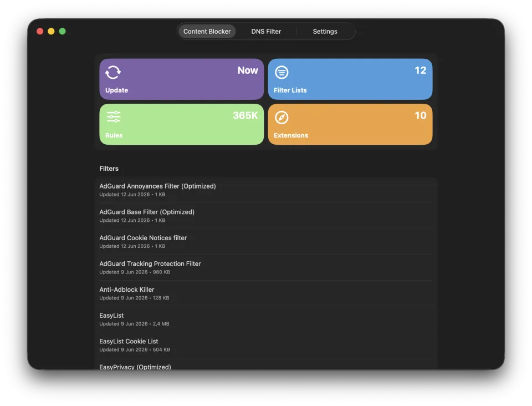The image size is (532, 406).
Task: Select the EasyPrivacy (Optimized) row
Action: point(266,365)
